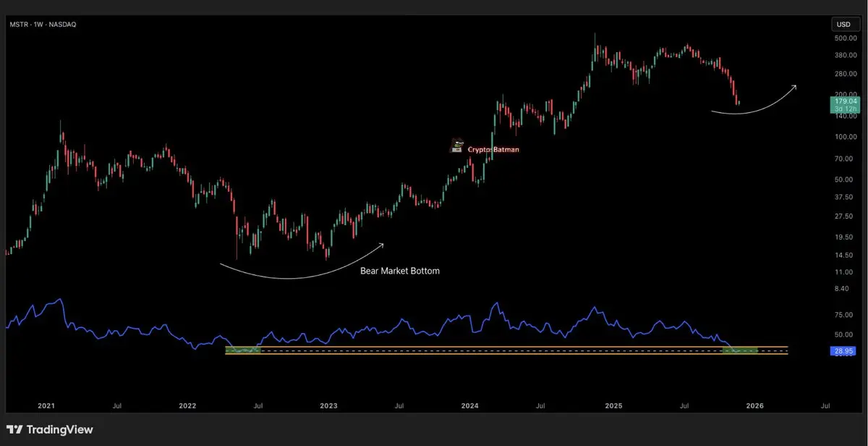Click the 2026 time axis label
Screen dimensions: 868x446
(x=754, y=406)
